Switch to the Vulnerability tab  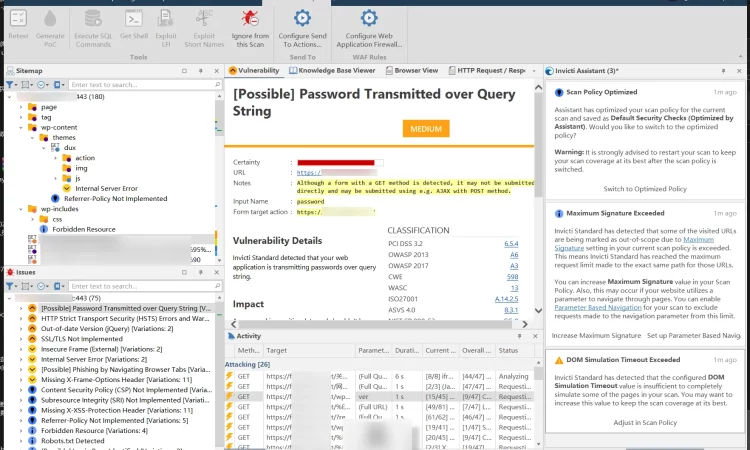pyautogui.click(x=254, y=70)
